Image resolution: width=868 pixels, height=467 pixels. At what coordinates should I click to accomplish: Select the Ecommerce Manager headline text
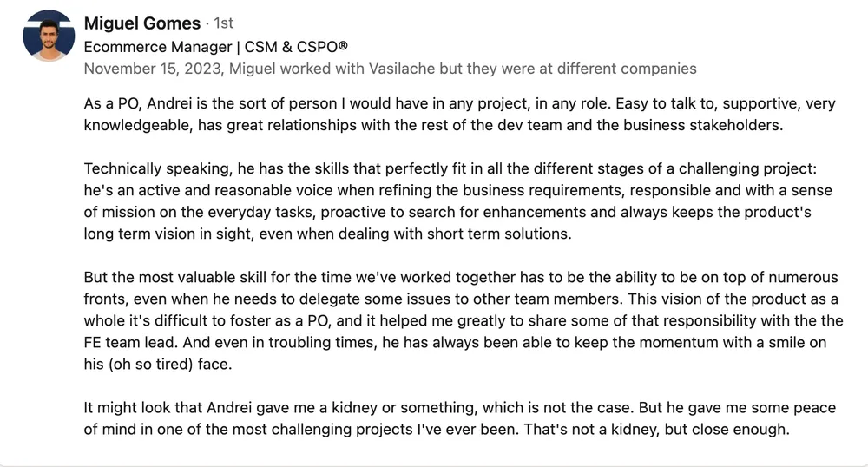click(158, 47)
